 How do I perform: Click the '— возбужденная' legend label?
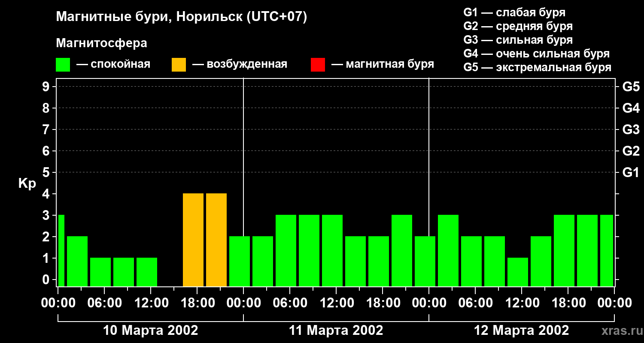240,64
